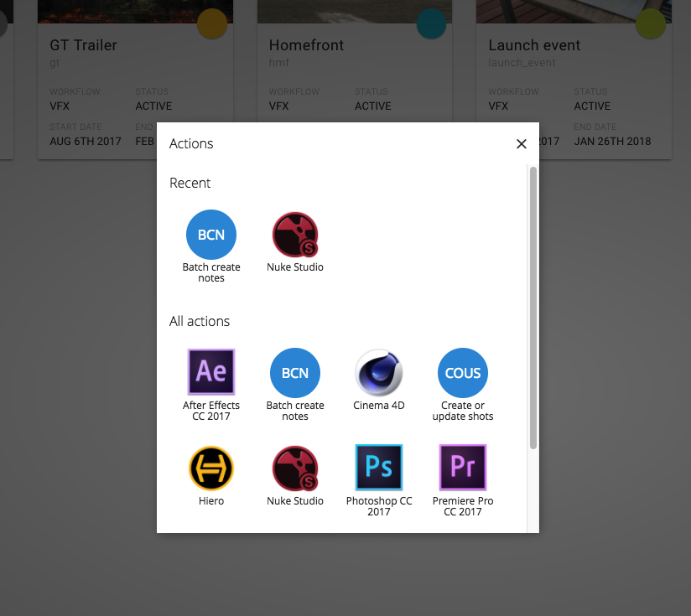Click ACTIVE status on Launch event card
This screenshot has width=691, height=616.
(x=592, y=106)
